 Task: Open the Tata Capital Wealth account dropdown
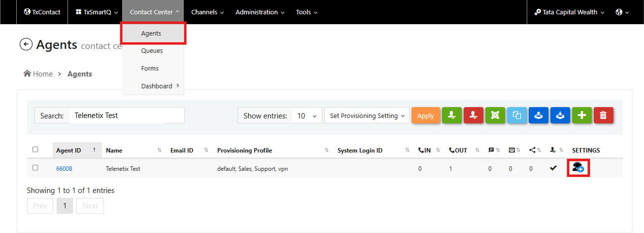coord(569,12)
